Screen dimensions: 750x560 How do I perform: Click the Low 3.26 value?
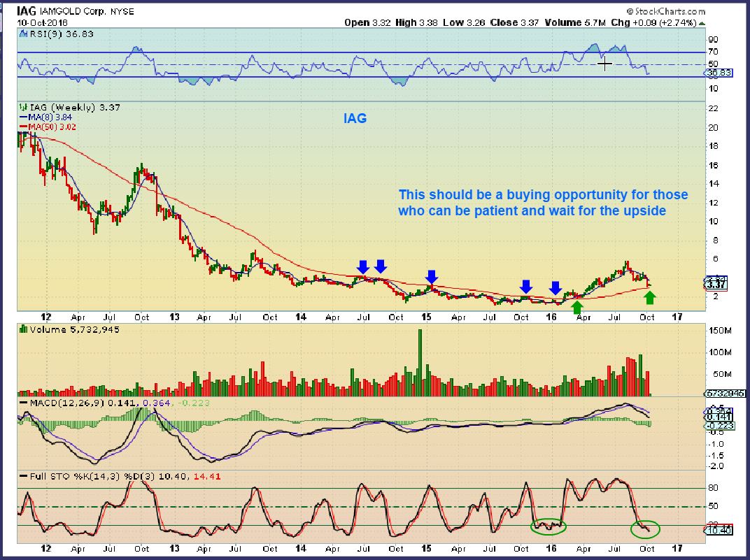tap(465, 22)
